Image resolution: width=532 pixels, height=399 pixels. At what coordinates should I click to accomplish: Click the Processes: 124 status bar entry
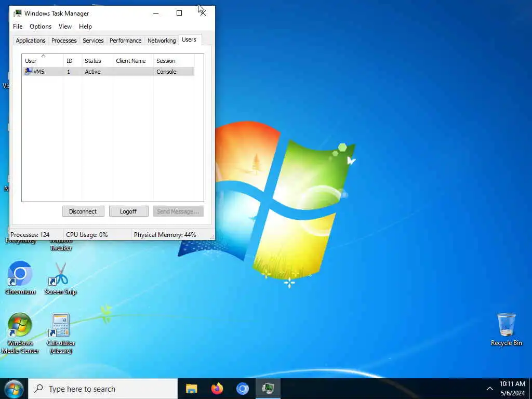30,235
